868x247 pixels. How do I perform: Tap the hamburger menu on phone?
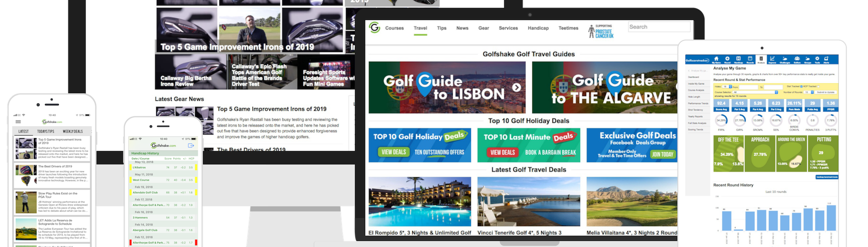tap(18, 122)
